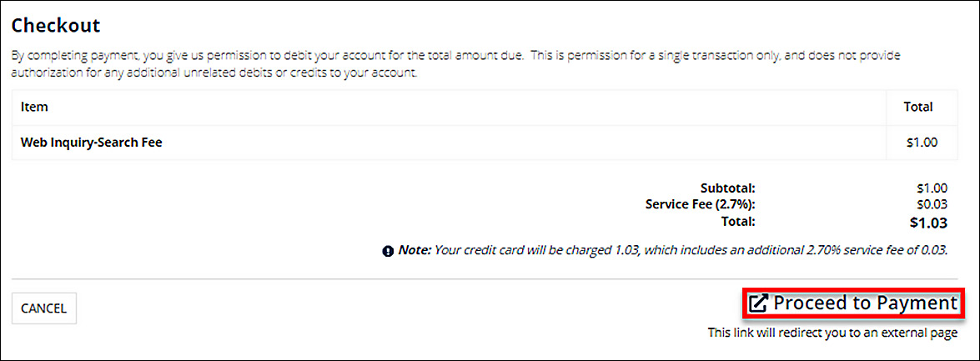
Task: Click the $0.03 service fee amount
Action: pos(932,204)
